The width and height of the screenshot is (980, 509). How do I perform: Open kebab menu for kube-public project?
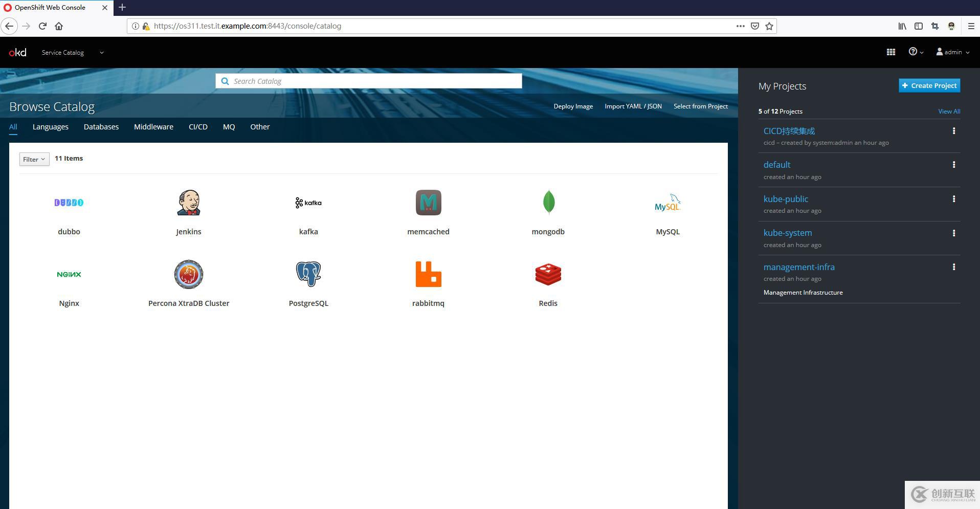[954, 199]
